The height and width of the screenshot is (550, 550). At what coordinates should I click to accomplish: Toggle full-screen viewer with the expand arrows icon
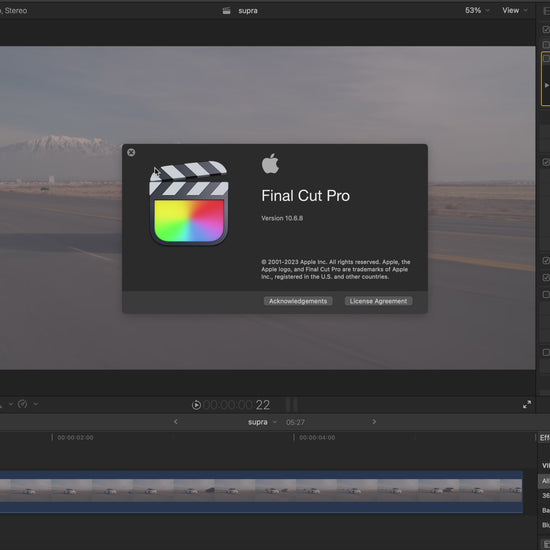526,404
